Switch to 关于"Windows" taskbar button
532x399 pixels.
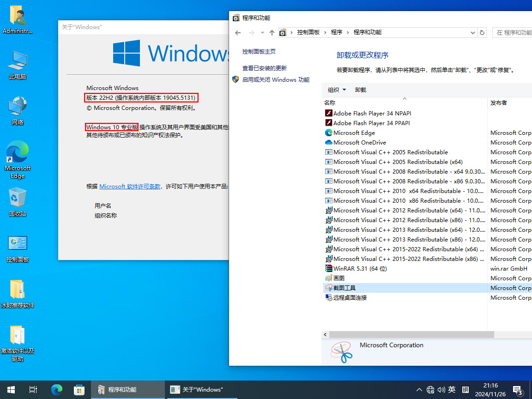(x=201, y=389)
